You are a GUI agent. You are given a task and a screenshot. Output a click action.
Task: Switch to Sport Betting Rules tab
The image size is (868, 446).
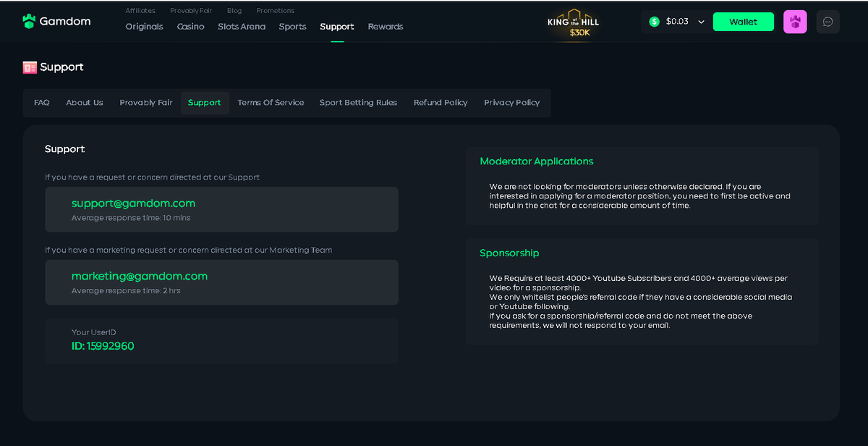(x=358, y=103)
